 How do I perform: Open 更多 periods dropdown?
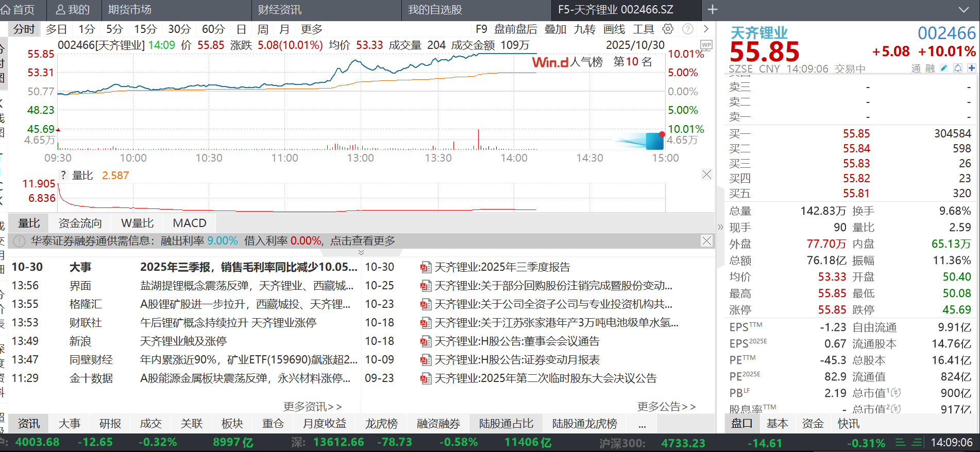[311, 29]
